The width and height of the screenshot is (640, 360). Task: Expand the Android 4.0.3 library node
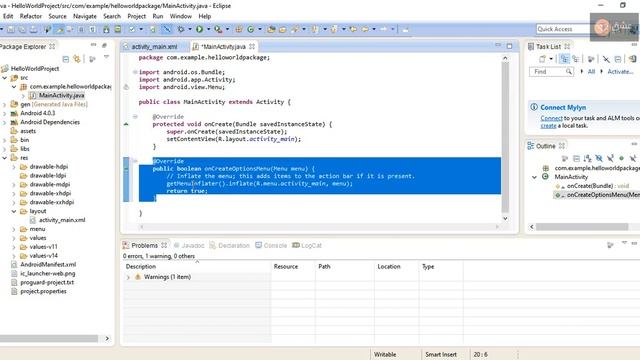click(x=4, y=113)
